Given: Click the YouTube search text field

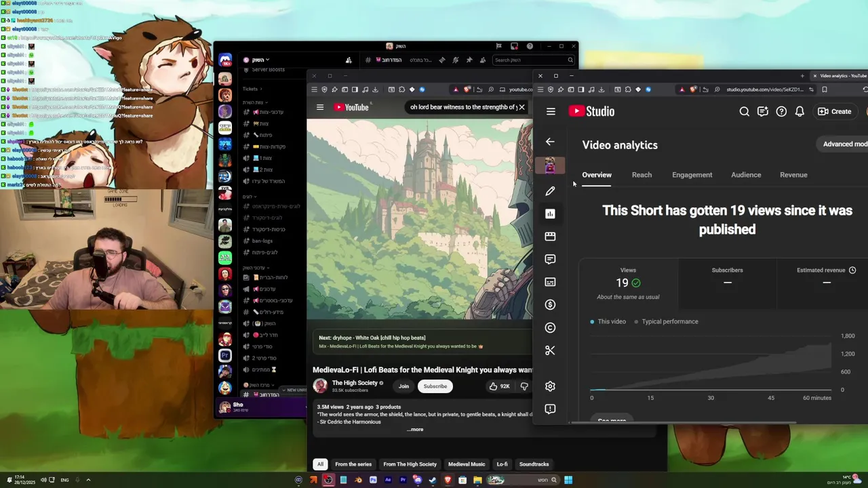Looking at the screenshot, I should click(x=463, y=107).
